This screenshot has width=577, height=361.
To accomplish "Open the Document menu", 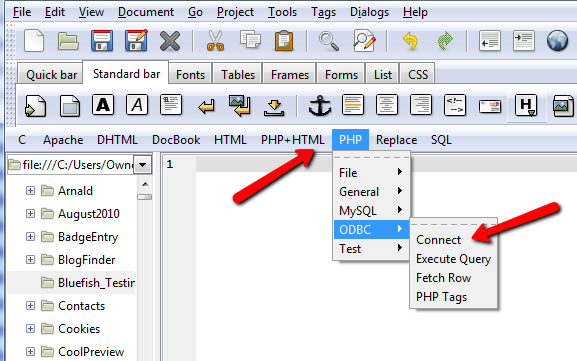I will pos(146,12).
